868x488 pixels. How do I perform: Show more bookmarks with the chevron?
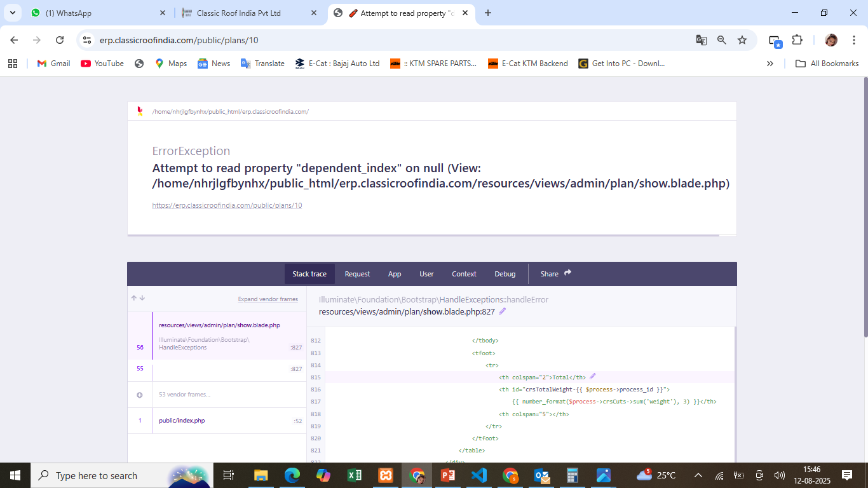click(x=770, y=64)
